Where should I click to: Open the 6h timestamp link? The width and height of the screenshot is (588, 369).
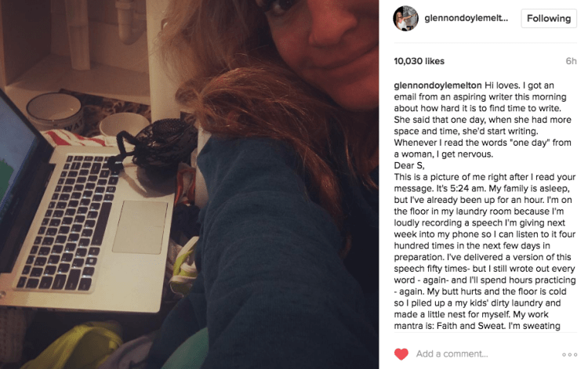571,61
